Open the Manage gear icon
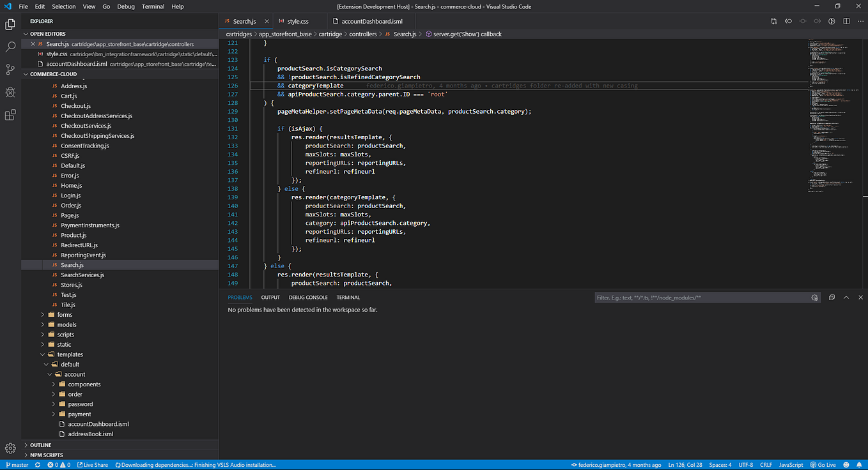The height and width of the screenshot is (470, 868). tap(10, 448)
